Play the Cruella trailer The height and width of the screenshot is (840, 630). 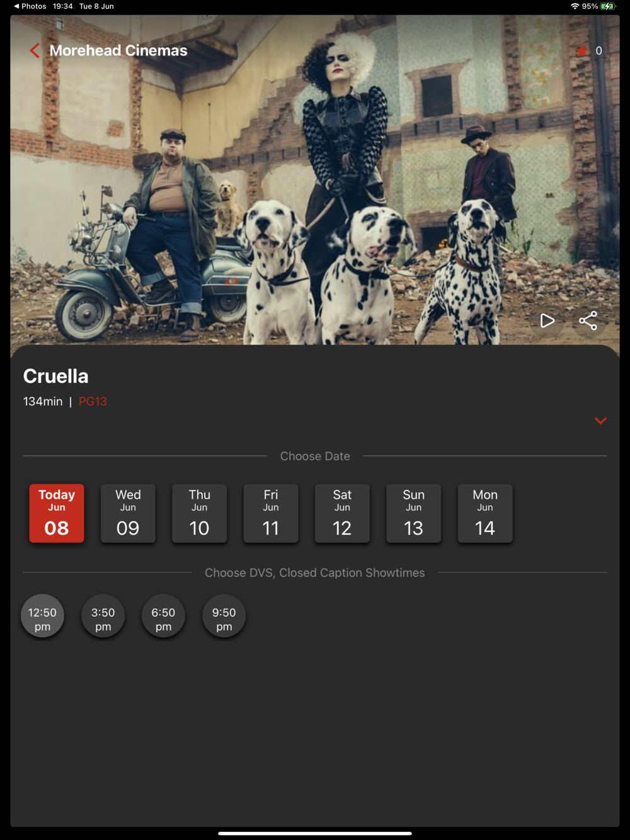[x=547, y=321]
